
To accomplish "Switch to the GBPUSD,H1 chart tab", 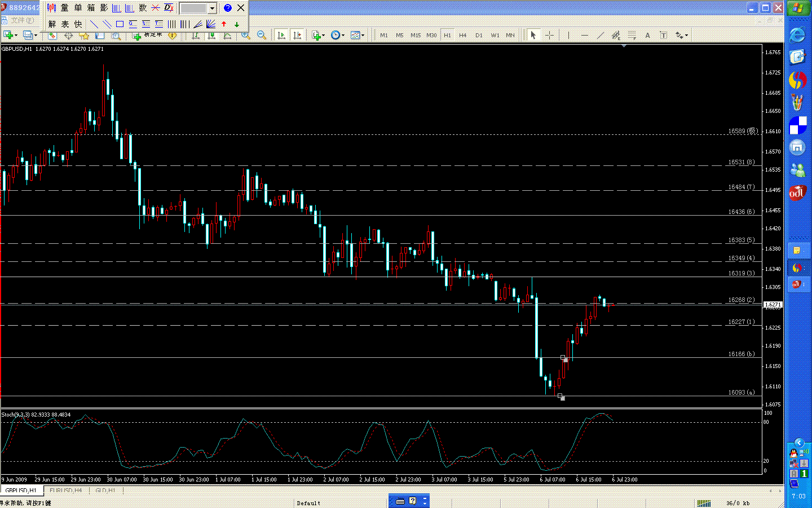I will click(x=20, y=491).
